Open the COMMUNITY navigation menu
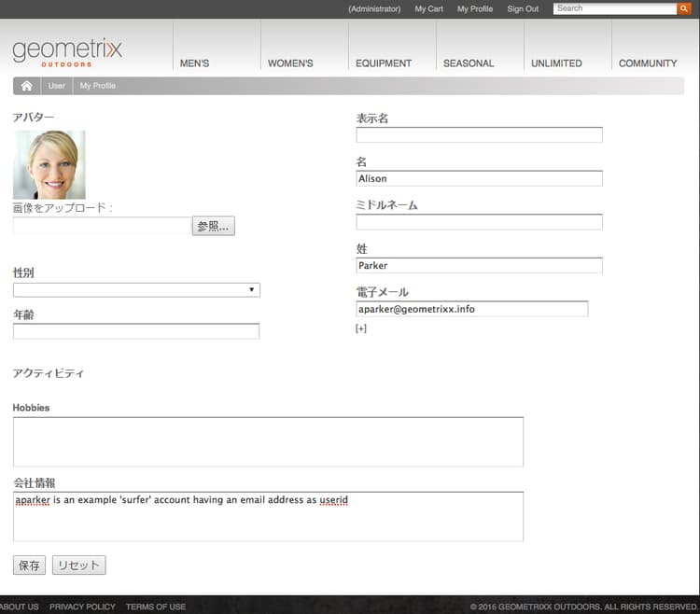The image size is (700, 614). 648,63
